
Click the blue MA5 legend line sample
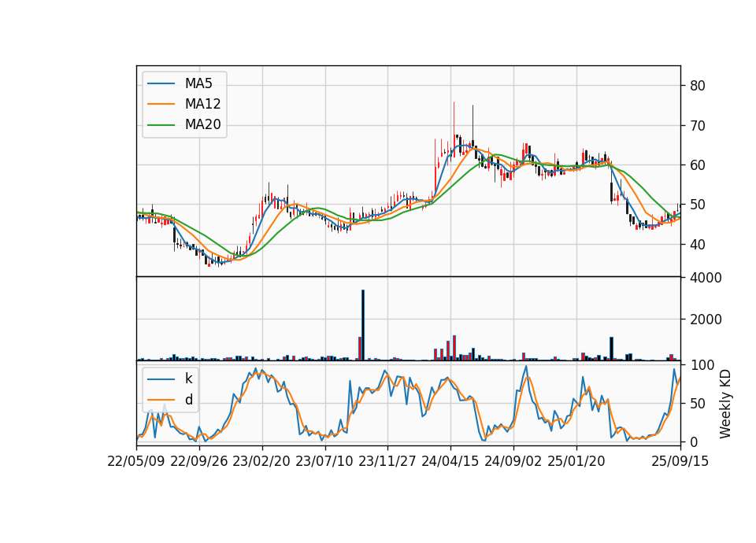[161, 84]
